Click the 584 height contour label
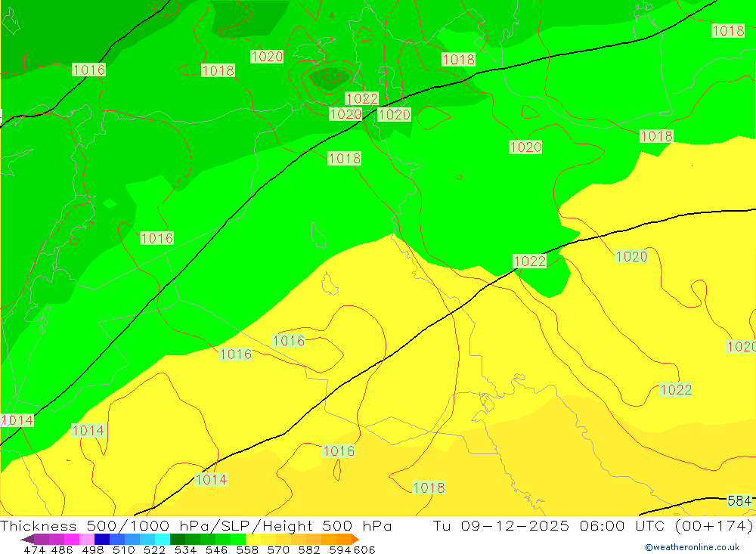756x554 pixels. point(739,500)
